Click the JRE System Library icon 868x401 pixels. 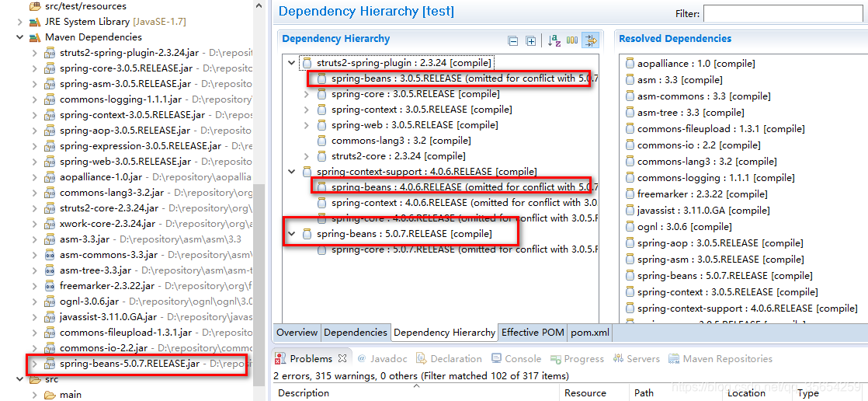click(36, 23)
